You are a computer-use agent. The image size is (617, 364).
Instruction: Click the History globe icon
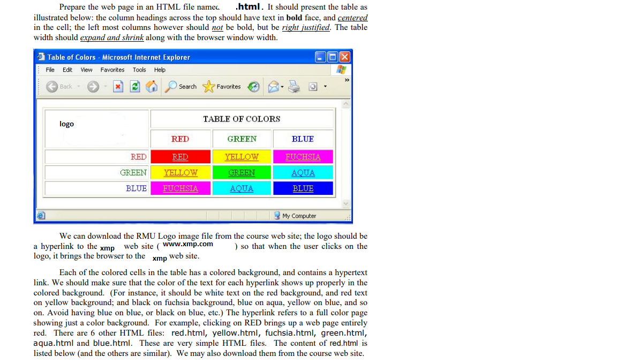(253, 86)
